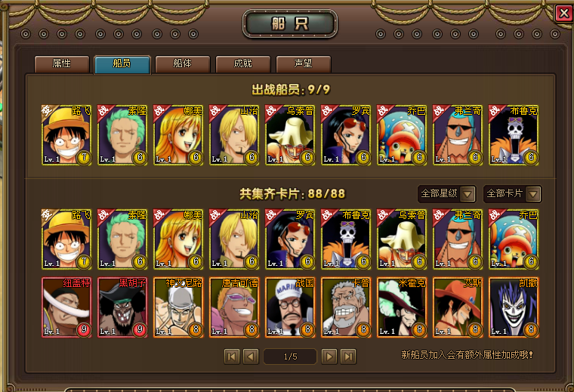Go to the previous page arrow

click(251, 357)
